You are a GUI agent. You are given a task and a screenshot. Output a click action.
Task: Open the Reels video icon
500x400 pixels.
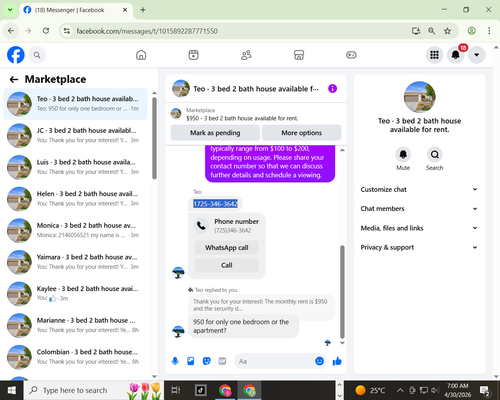tap(193, 55)
